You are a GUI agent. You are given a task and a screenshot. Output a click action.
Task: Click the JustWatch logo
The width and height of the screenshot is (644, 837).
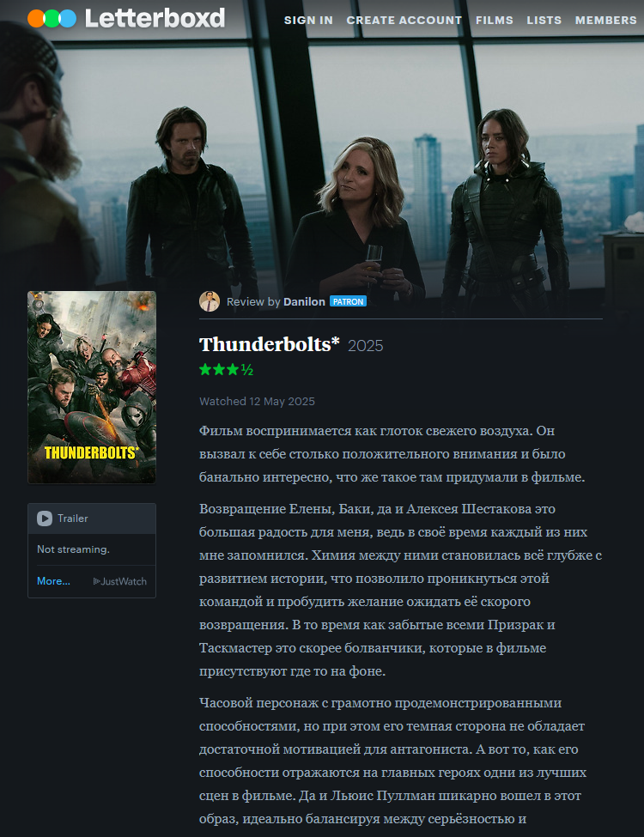click(x=120, y=581)
